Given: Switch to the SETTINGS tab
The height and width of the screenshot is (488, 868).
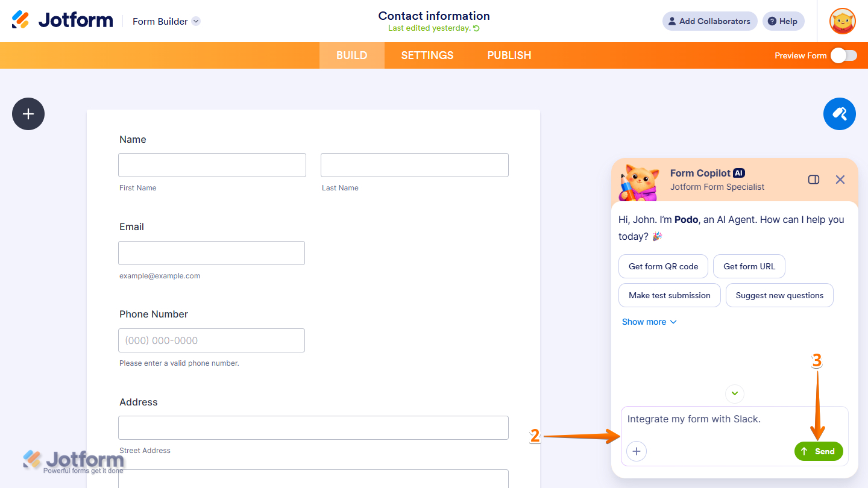Looking at the screenshot, I should click(x=427, y=55).
